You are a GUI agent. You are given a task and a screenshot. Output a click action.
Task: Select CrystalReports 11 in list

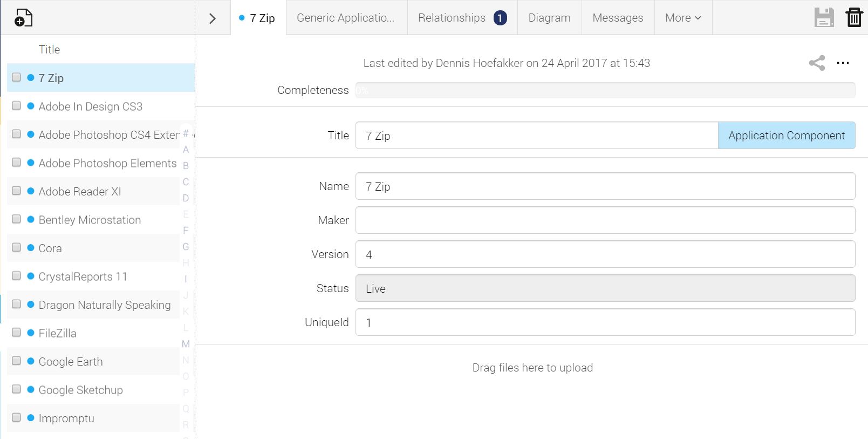coord(83,276)
